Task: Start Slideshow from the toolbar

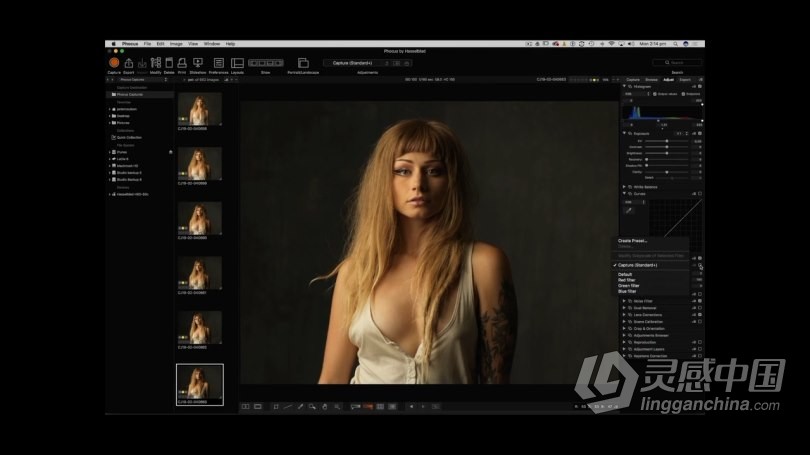Action: tap(197, 63)
